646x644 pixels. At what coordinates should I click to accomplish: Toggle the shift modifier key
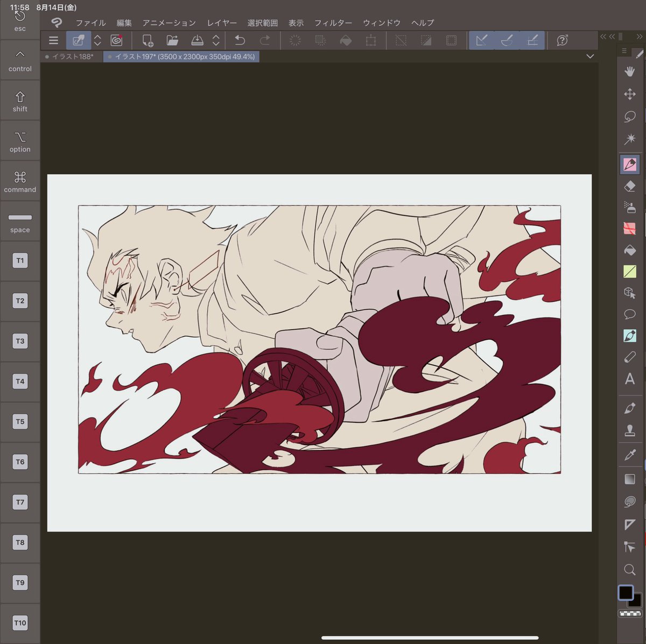pos(20,101)
